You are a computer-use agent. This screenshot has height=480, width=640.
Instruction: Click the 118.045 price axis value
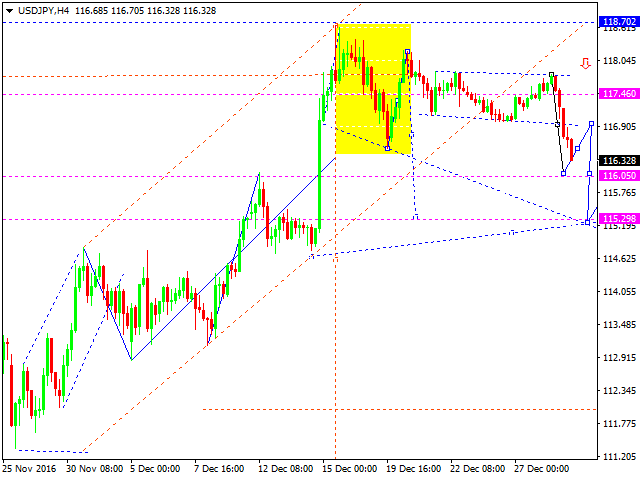pos(619,61)
